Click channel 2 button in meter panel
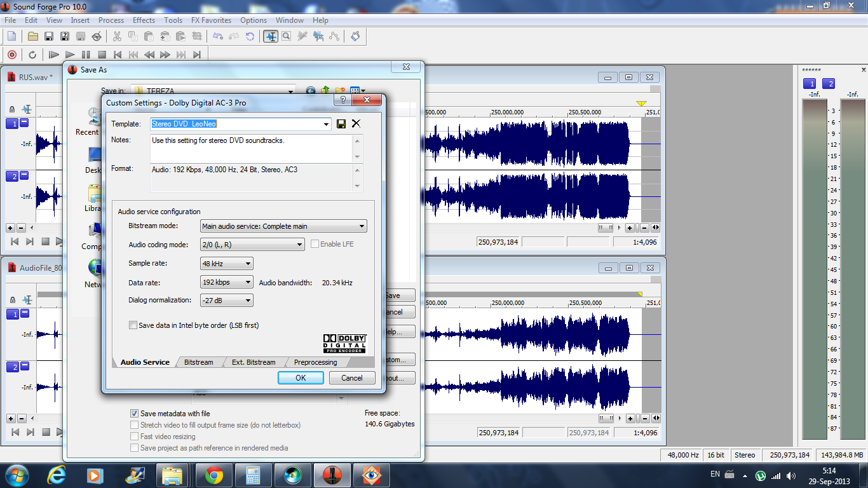The width and height of the screenshot is (868, 488). pyautogui.click(x=829, y=84)
